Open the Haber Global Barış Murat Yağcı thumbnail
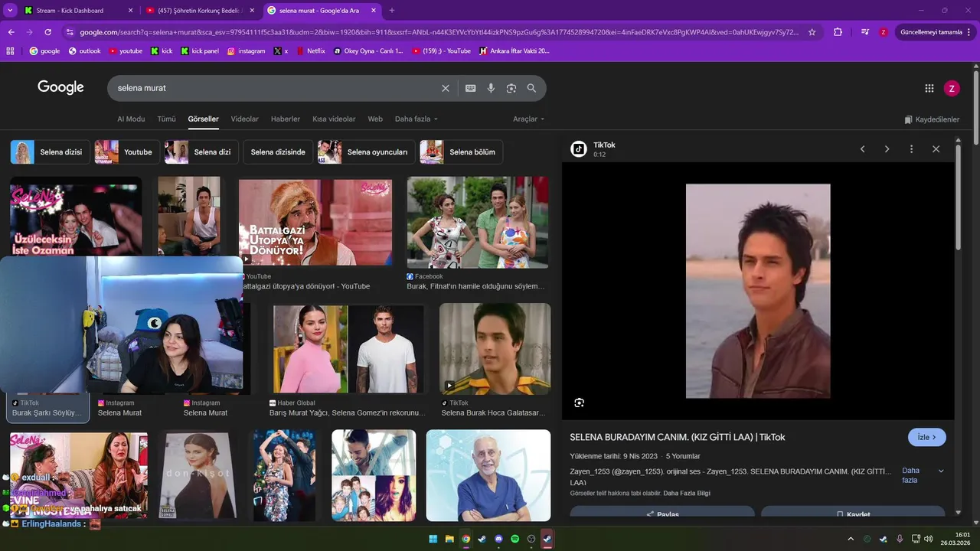 click(x=348, y=349)
